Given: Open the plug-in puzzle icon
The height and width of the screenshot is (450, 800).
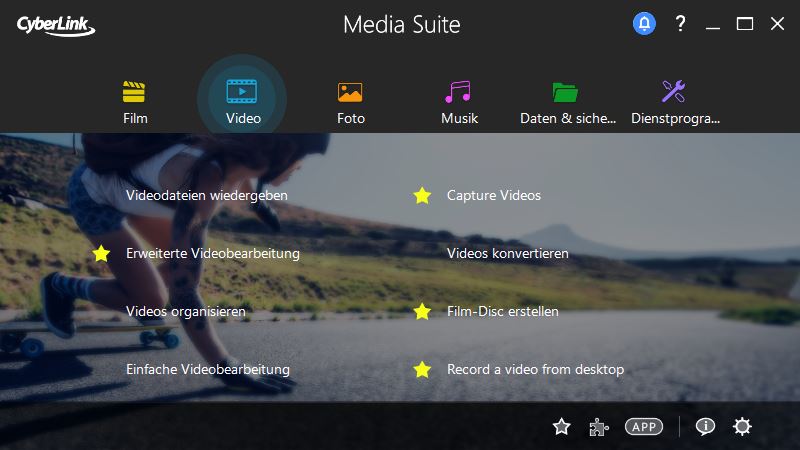Looking at the screenshot, I should [x=598, y=427].
